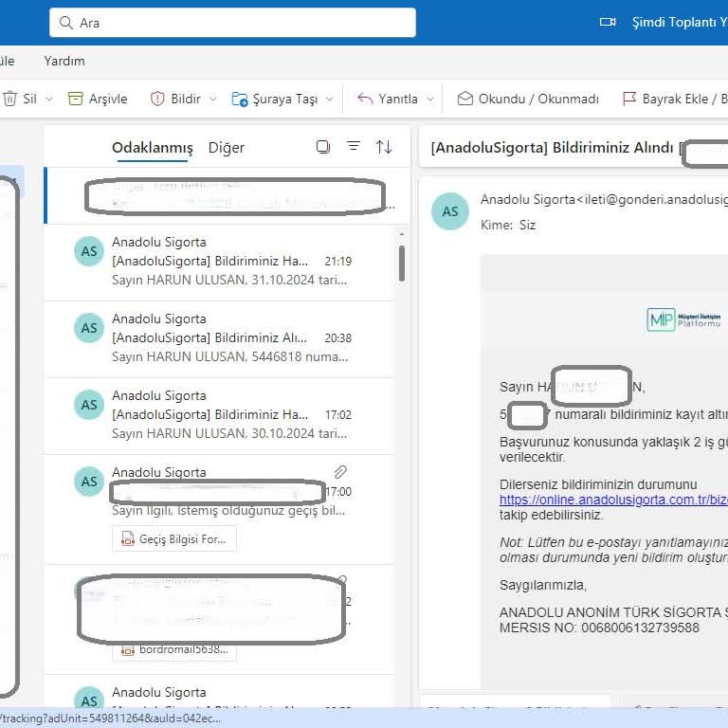Click the scrollbar up arrow in list

(x=402, y=234)
